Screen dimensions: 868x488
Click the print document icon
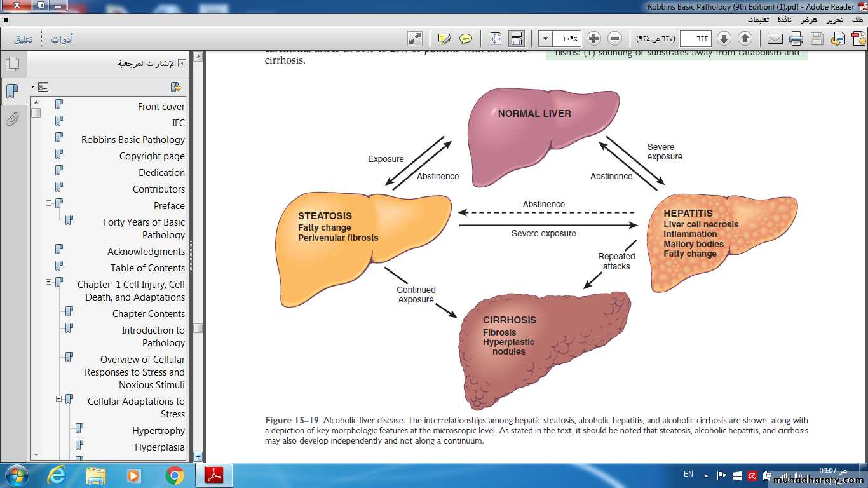[x=796, y=39]
